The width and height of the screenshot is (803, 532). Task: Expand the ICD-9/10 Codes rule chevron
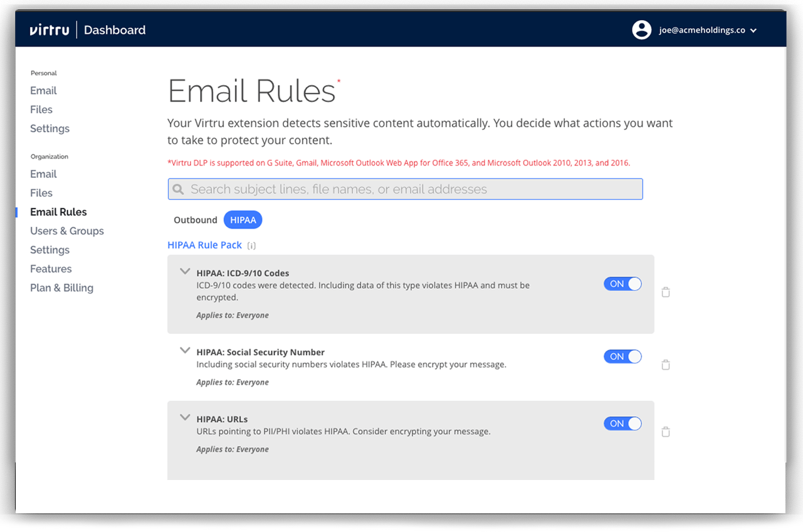(185, 271)
